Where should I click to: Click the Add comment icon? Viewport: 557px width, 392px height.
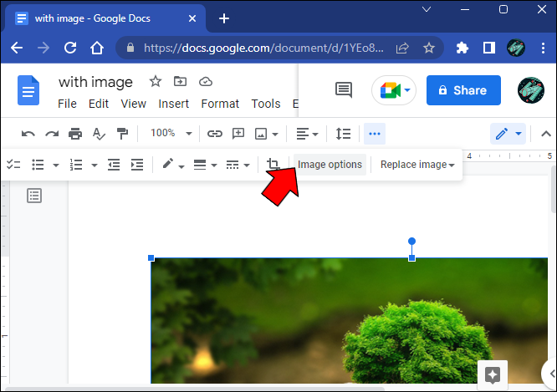pos(238,134)
